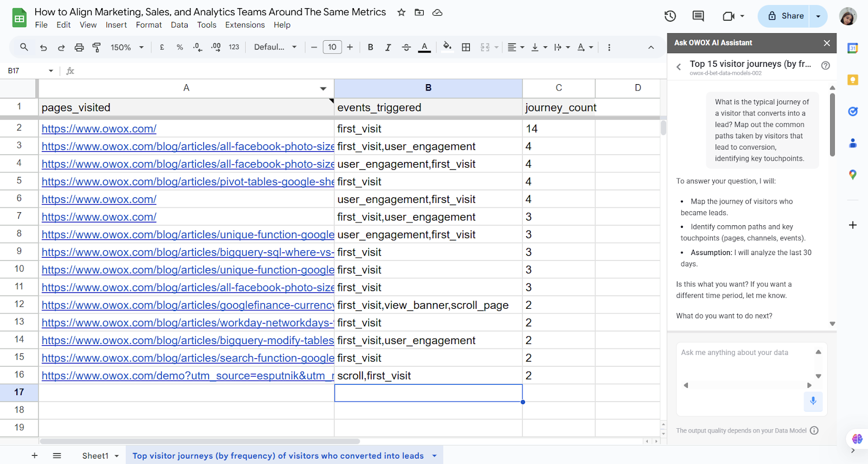Undo the last action

43,47
